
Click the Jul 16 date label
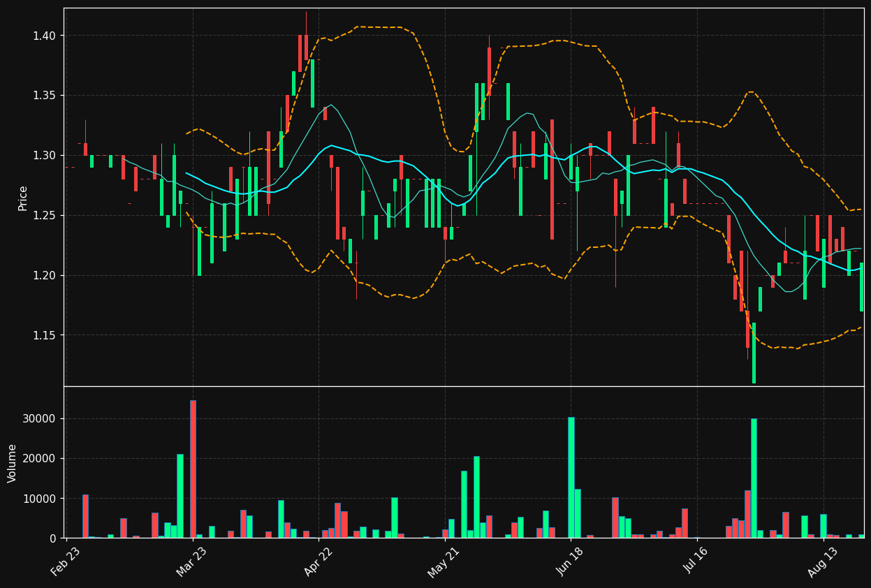click(696, 561)
